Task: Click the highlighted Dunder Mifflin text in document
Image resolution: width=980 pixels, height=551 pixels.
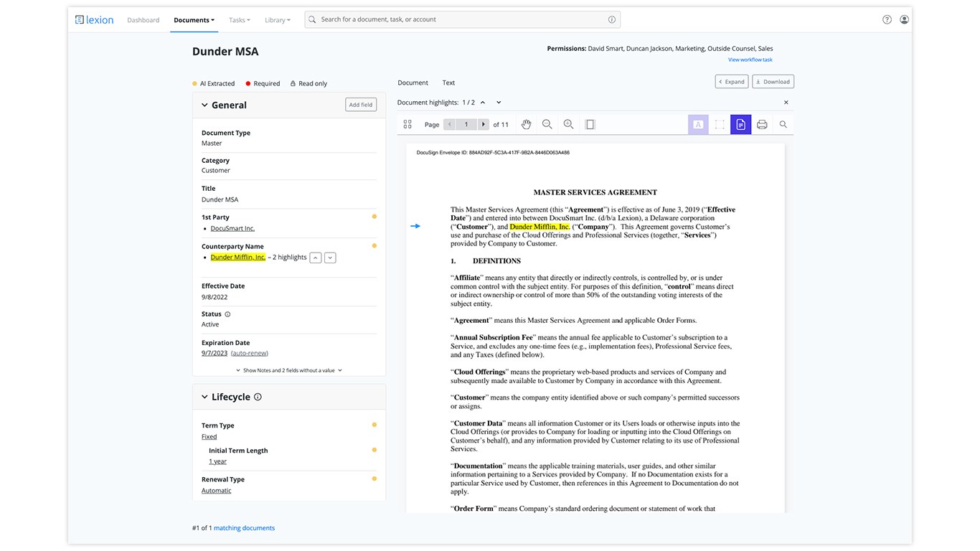Action: (540, 227)
